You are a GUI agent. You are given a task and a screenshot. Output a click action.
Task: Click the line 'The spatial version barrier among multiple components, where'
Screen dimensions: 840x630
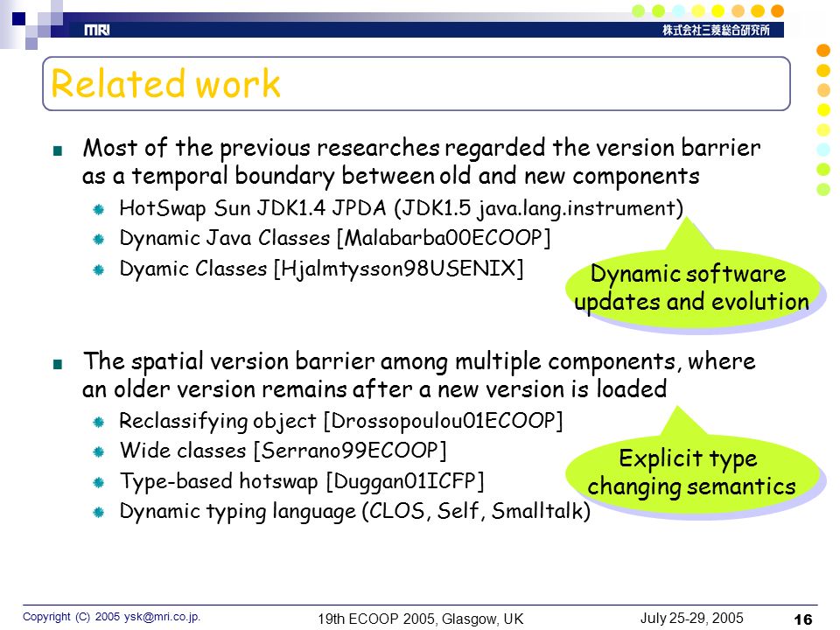419,361
